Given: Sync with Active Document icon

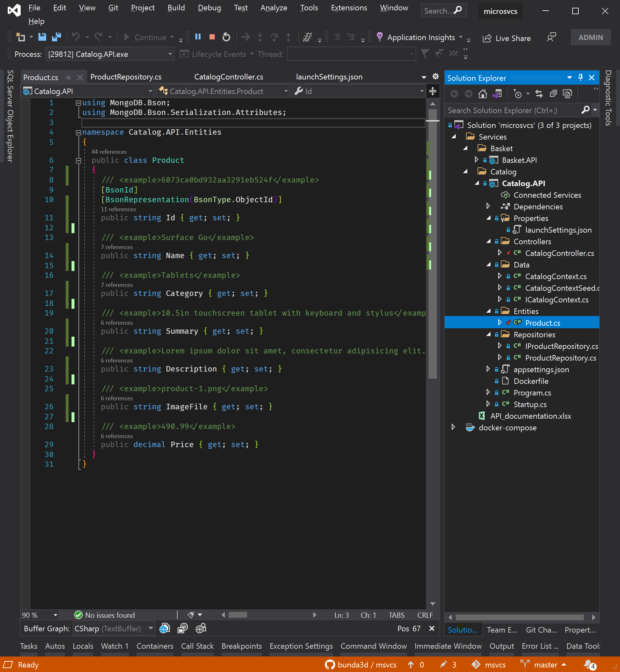Looking at the screenshot, I should 539,94.
